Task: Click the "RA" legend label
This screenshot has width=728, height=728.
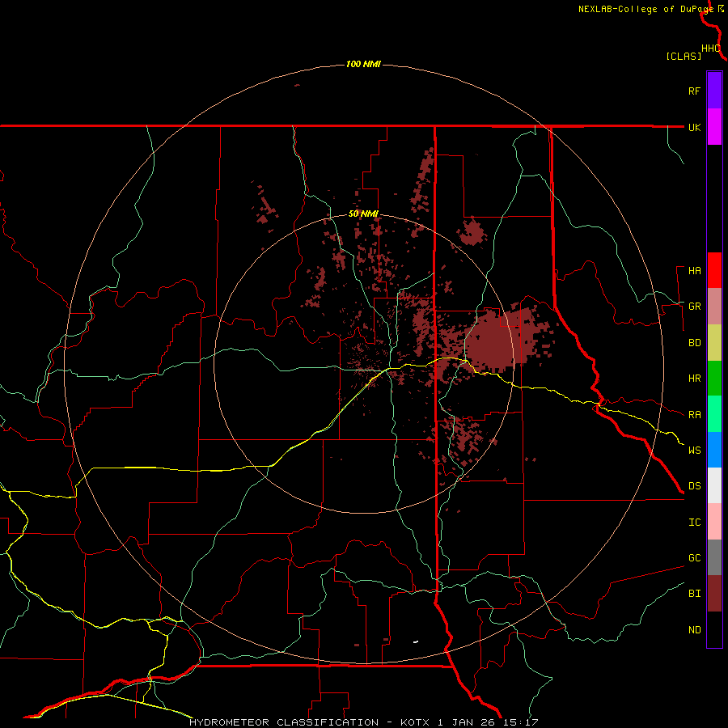Action: [x=694, y=415]
